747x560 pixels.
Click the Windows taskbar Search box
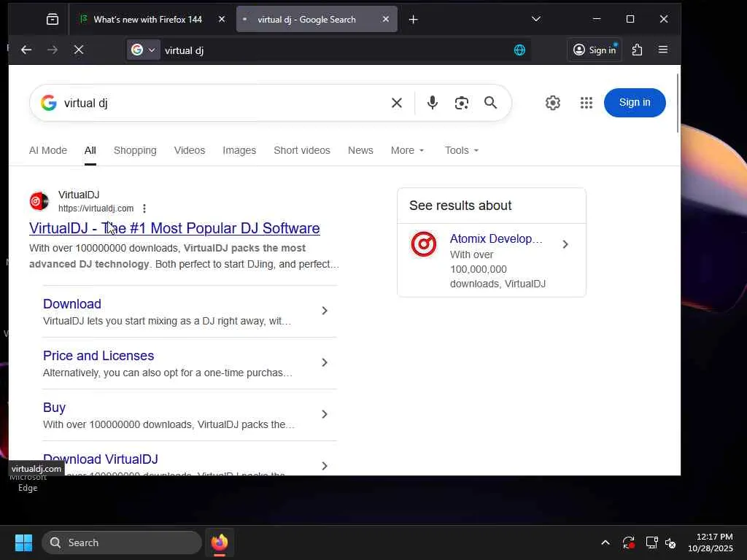pos(122,542)
